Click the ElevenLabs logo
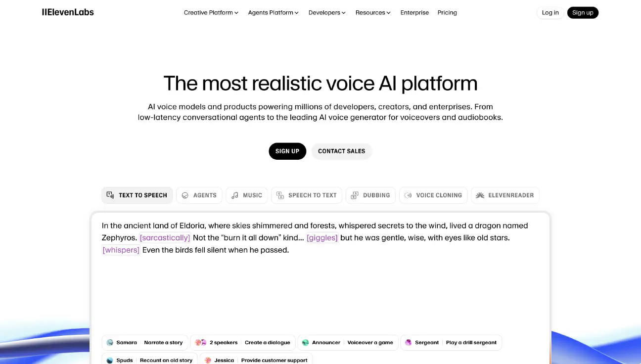 (x=68, y=12)
